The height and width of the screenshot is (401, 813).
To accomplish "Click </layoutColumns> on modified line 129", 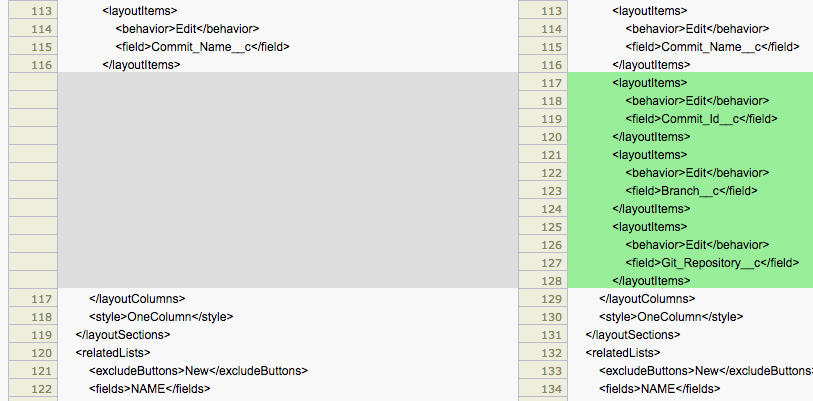I will pyautogui.click(x=647, y=299).
